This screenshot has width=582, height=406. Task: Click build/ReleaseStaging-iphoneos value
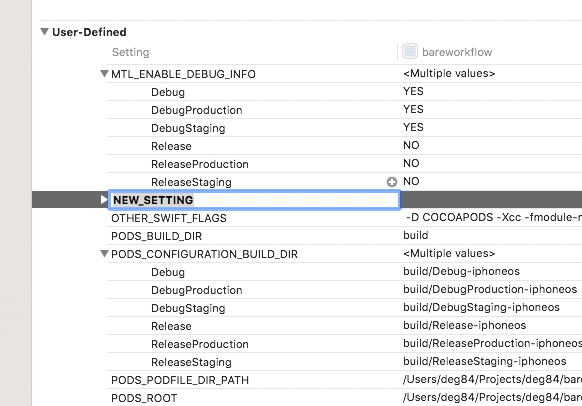[x=485, y=361]
